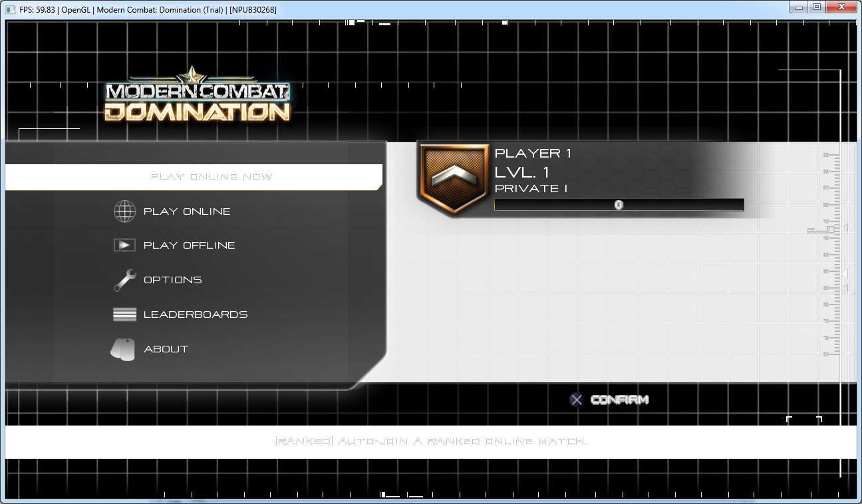Maximize the emulator window

tap(816, 8)
